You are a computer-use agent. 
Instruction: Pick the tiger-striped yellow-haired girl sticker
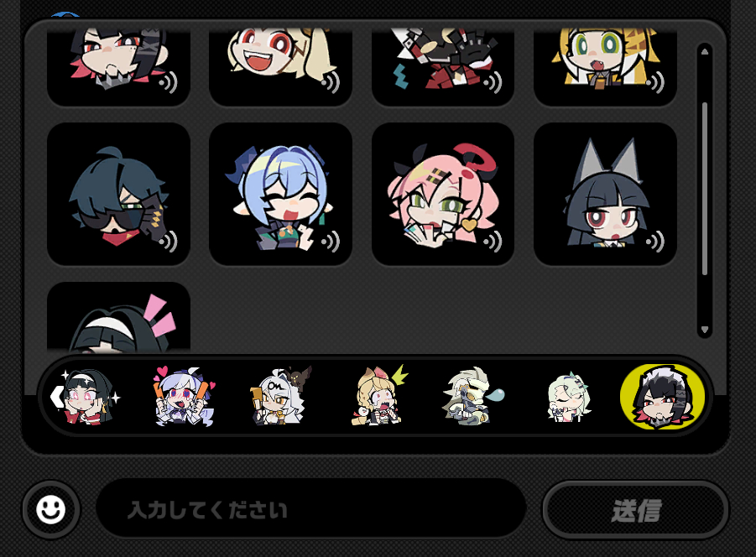(x=605, y=67)
